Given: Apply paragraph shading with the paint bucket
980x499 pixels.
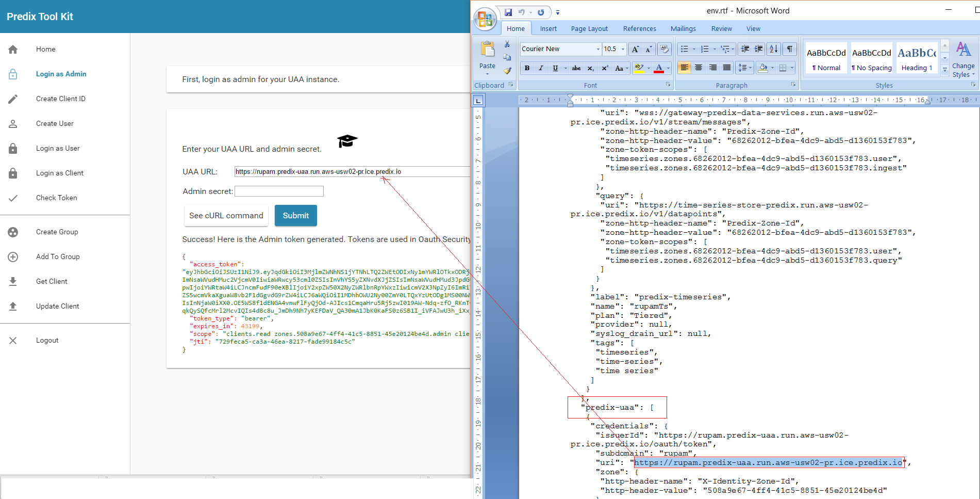Looking at the screenshot, I should pyautogui.click(x=763, y=68).
